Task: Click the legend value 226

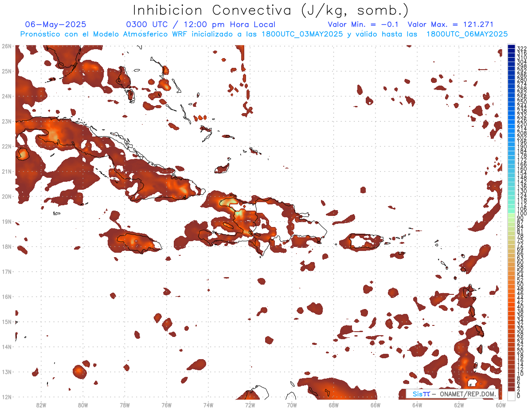Action: point(522,120)
